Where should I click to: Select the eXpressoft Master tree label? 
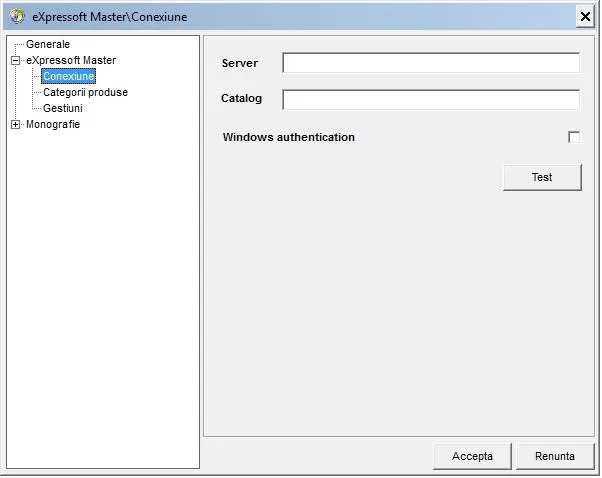click(x=71, y=60)
